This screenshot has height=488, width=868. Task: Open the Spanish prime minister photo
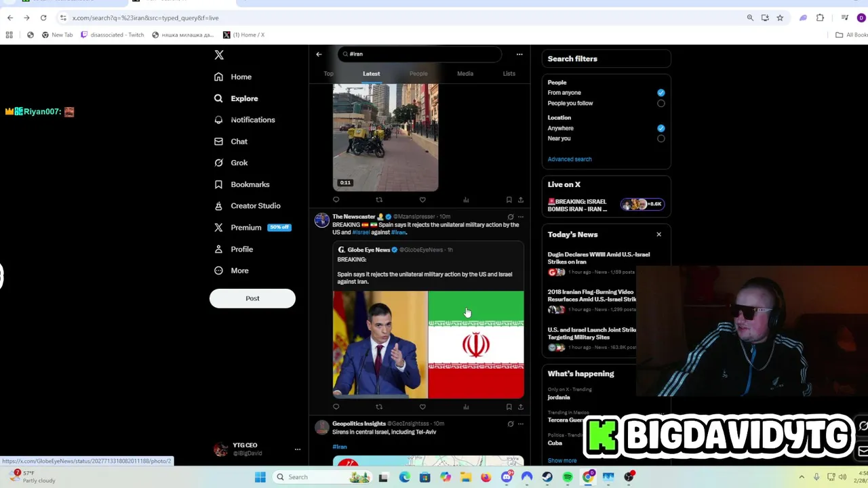point(380,345)
